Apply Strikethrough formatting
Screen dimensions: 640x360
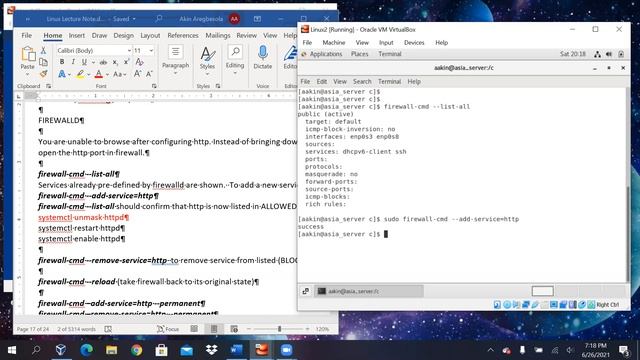(x=103, y=62)
